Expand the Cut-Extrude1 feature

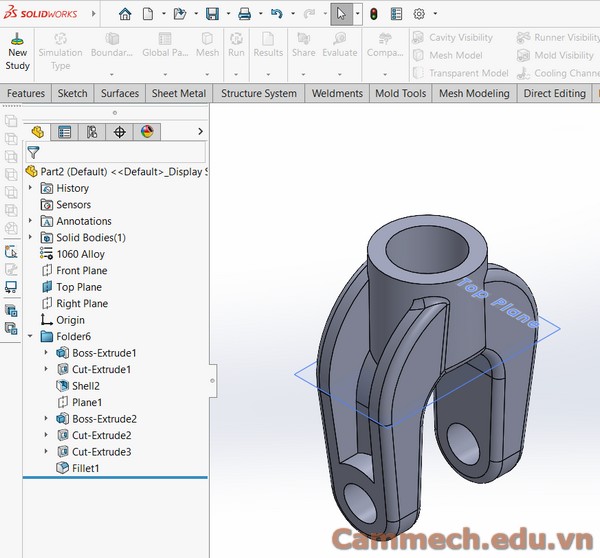click(46, 369)
